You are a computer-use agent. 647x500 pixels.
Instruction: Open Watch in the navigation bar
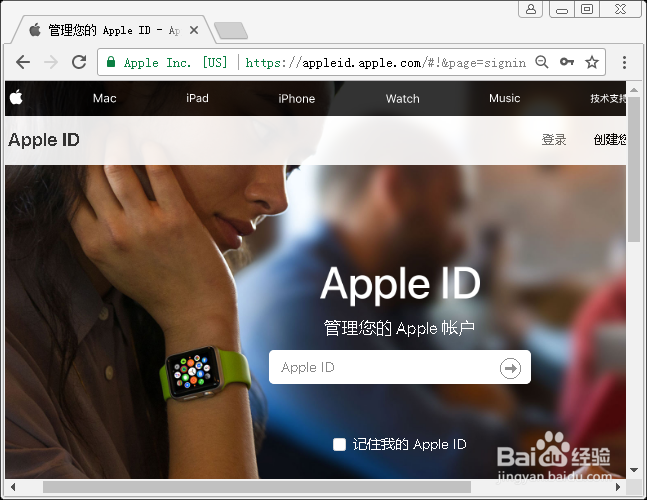[402, 99]
